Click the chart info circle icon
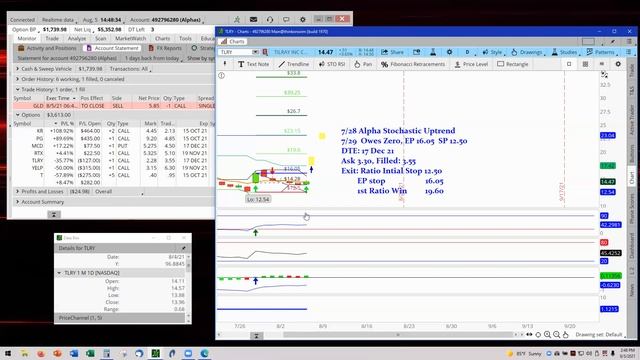Screen dimensions: 640x360 pyautogui.click(x=221, y=76)
